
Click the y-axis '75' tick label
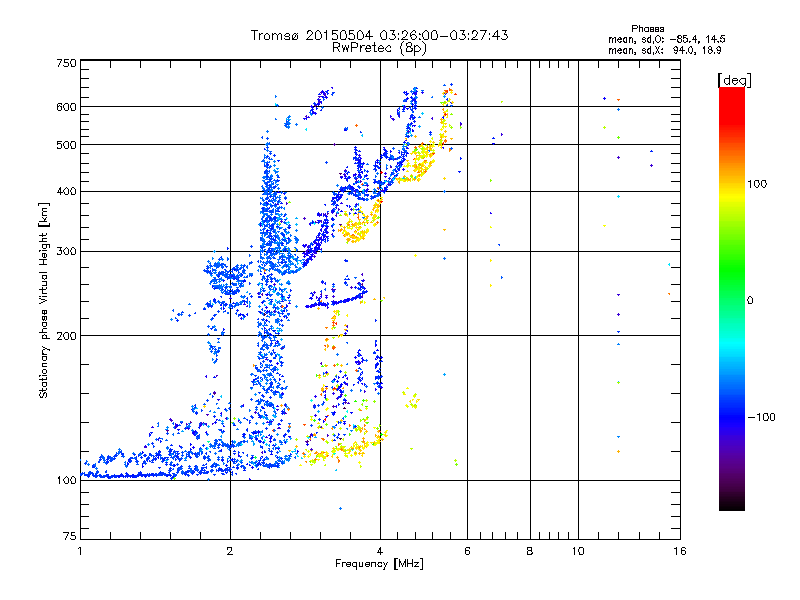pos(70,536)
